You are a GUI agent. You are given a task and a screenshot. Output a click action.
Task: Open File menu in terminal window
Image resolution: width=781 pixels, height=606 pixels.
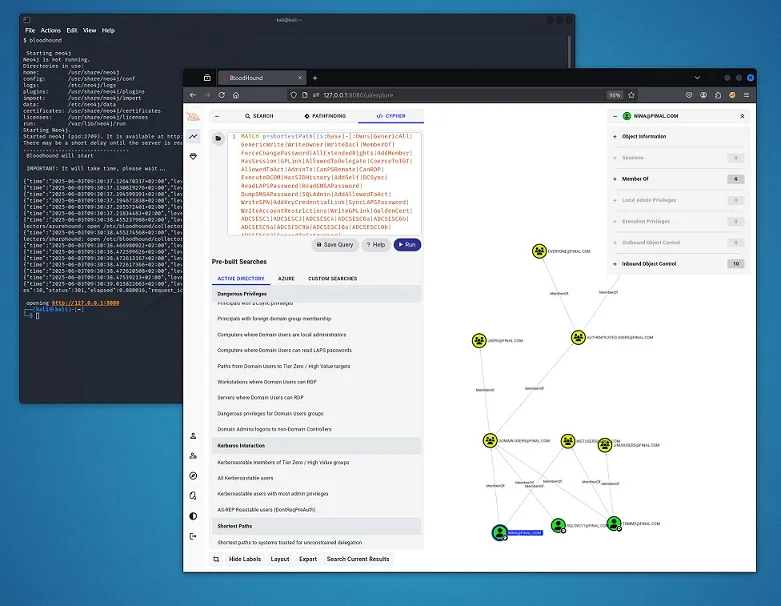[x=30, y=30]
